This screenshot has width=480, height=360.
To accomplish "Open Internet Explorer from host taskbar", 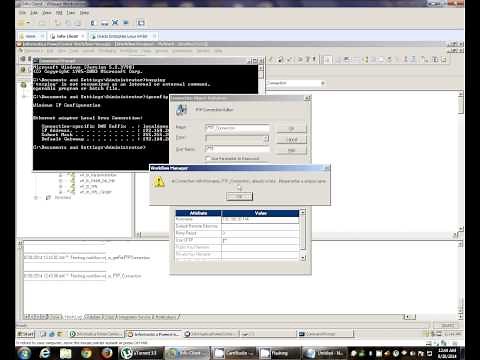I will (x=45, y=353).
